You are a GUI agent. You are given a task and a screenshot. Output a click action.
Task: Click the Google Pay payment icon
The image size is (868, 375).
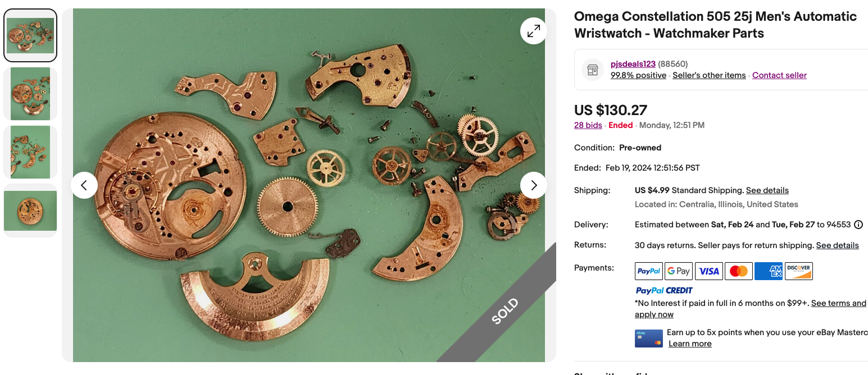pos(679,271)
